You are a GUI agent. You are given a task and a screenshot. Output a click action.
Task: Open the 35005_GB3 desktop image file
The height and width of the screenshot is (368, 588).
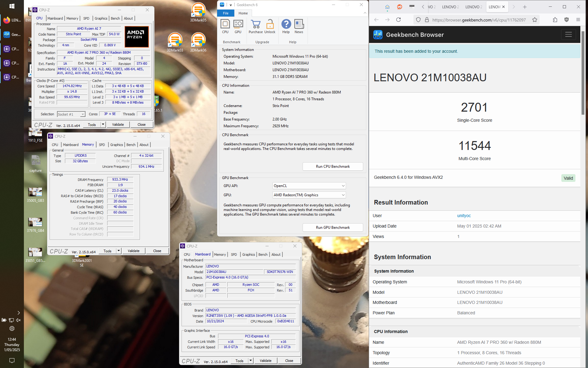[x=36, y=194]
